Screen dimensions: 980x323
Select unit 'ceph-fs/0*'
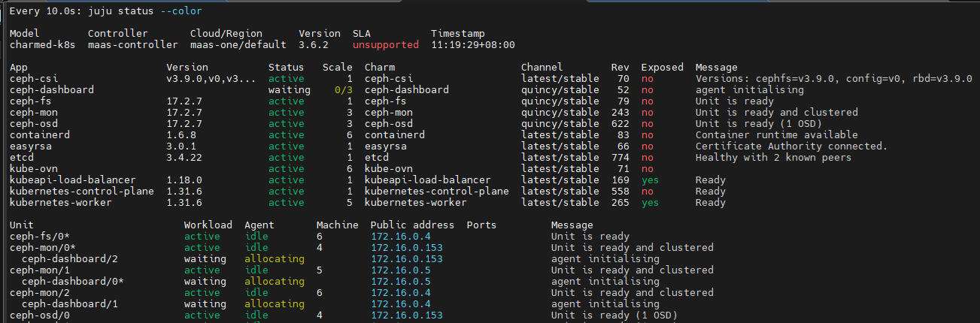point(40,237)
